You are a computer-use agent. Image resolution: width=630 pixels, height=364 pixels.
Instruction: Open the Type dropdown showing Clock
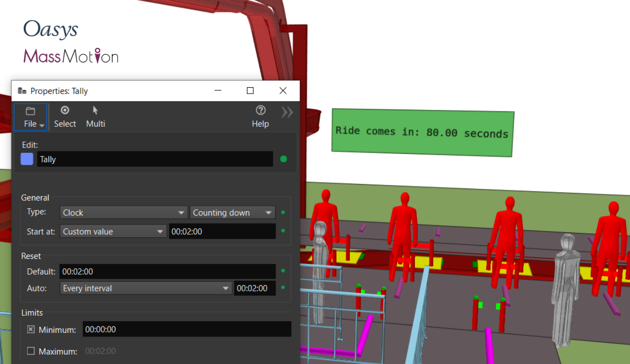[123, 212]
